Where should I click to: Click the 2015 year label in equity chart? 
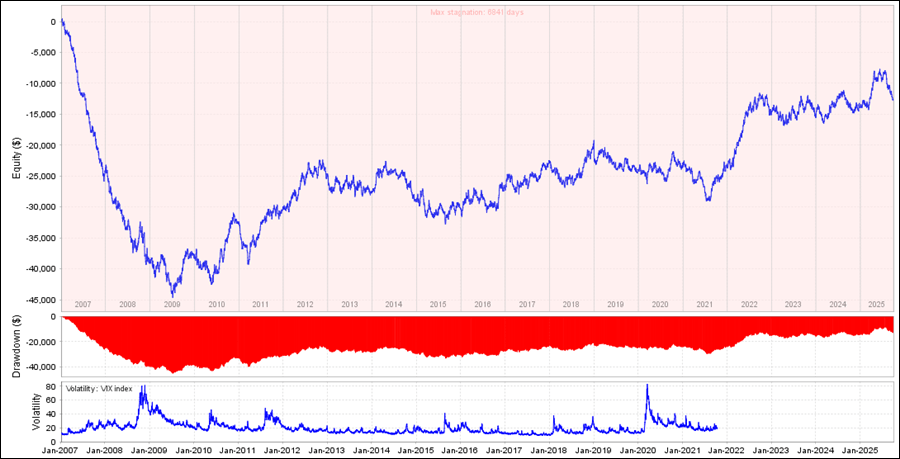coord(438,304)
